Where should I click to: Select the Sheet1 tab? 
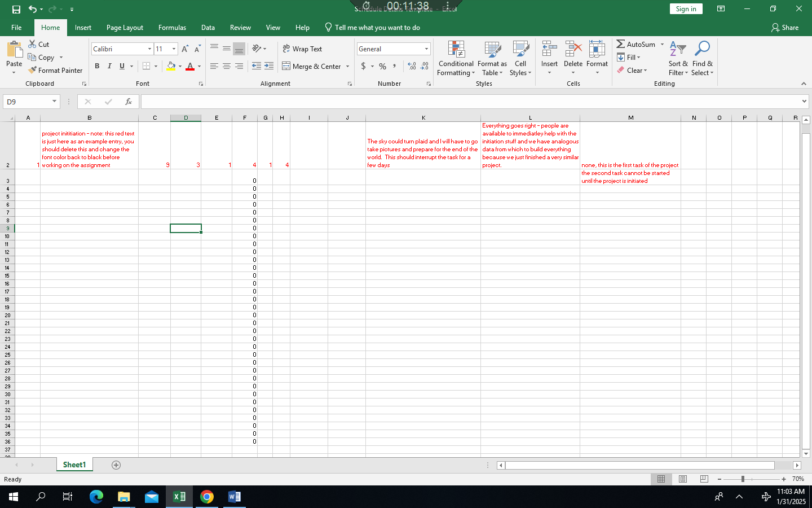tap(74, 465)
